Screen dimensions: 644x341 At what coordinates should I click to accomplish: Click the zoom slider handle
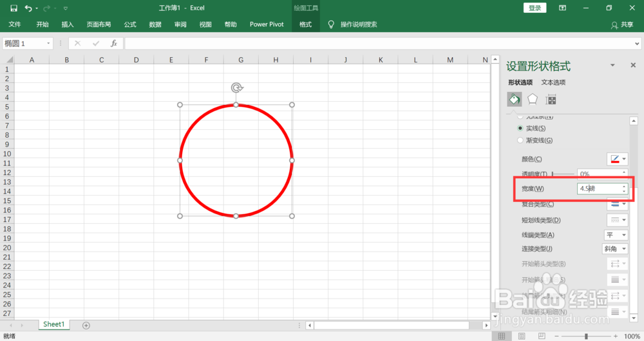point(586,336)
